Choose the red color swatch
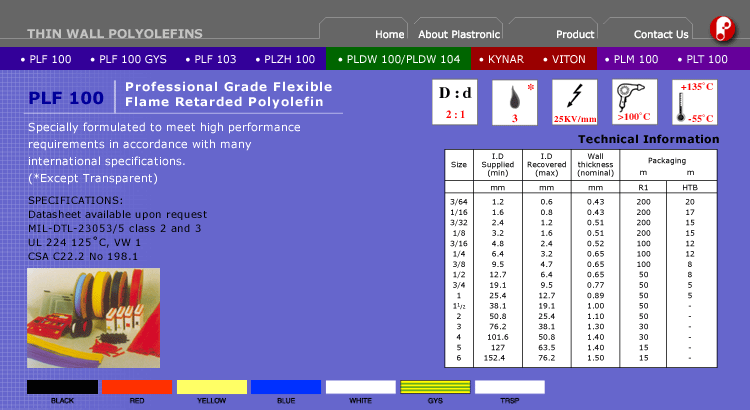The image size is (750, 410). (137, 386)
